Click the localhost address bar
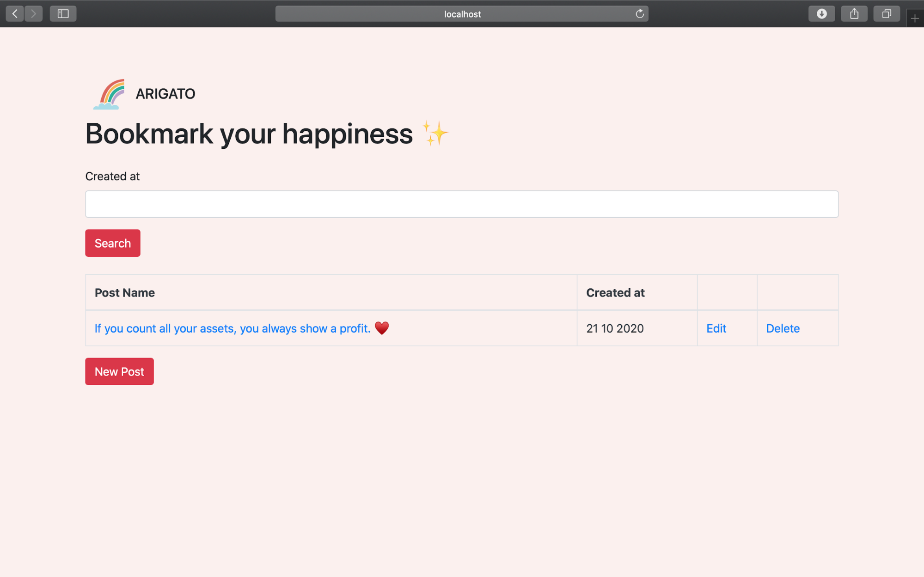 [x=461, y=14]
